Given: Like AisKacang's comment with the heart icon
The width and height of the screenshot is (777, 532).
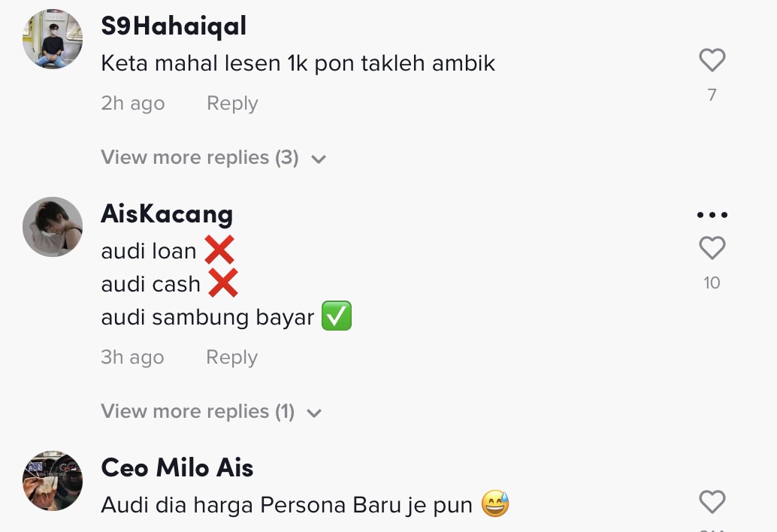Looking at the screenshot, I should coord(712,248).
